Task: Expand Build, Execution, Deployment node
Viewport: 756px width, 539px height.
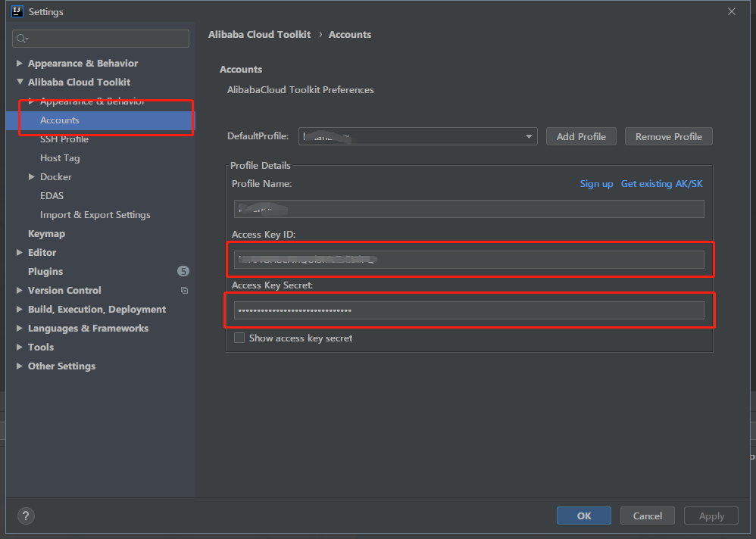Action: pyautogui.click(x=19, y=309)
